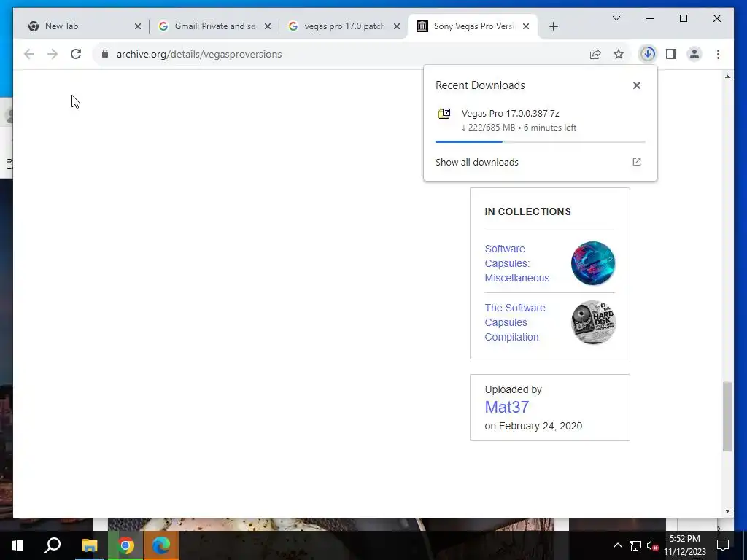The image size is (747, 560).
Task: Open the Chrome profile avatar
Action: click(x=694, y=54)
